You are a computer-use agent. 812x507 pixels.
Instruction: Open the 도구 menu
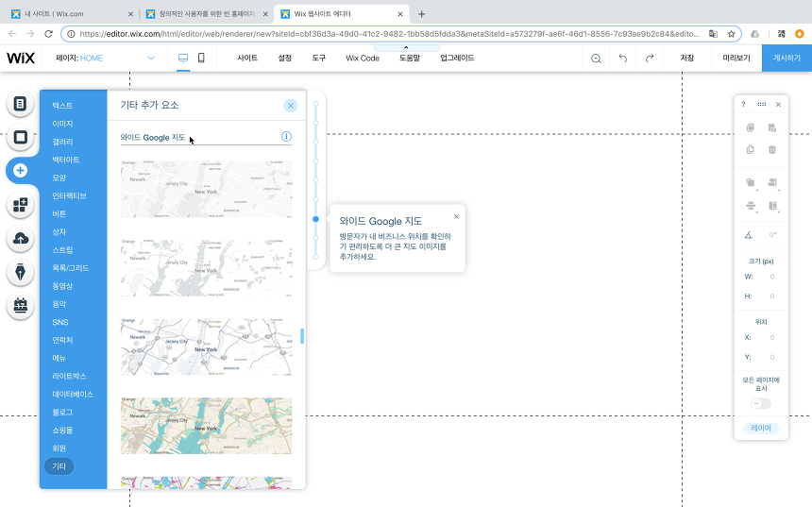pyautogui.click(x=319, y=58)
